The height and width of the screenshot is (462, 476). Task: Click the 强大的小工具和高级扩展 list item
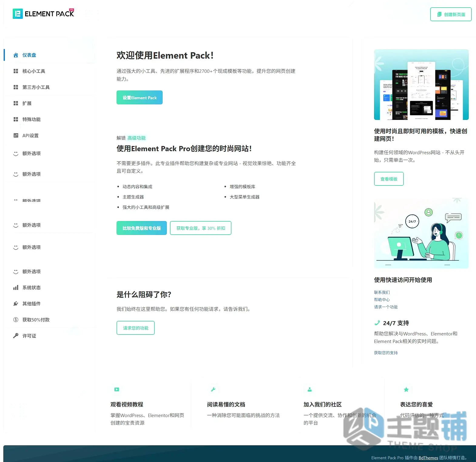(146, 207)
